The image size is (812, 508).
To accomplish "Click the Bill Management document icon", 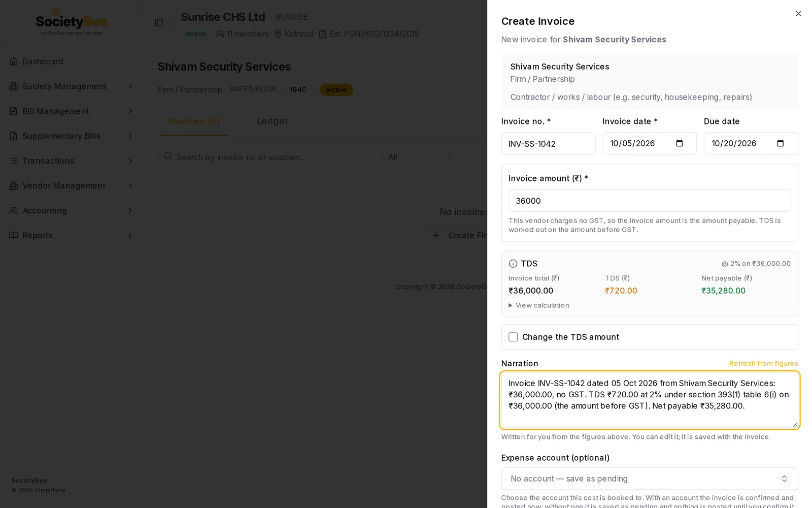I will click(x=14, y=111).
